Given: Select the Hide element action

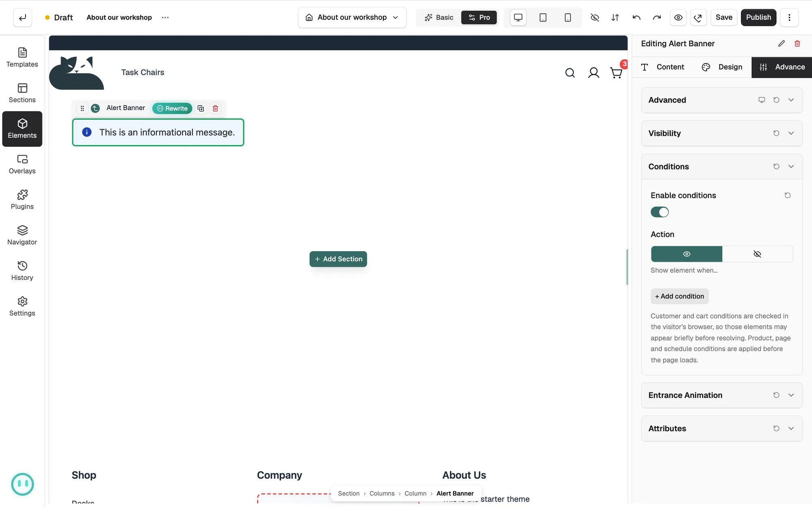Looking at the screenshot, I should (757, 254).
